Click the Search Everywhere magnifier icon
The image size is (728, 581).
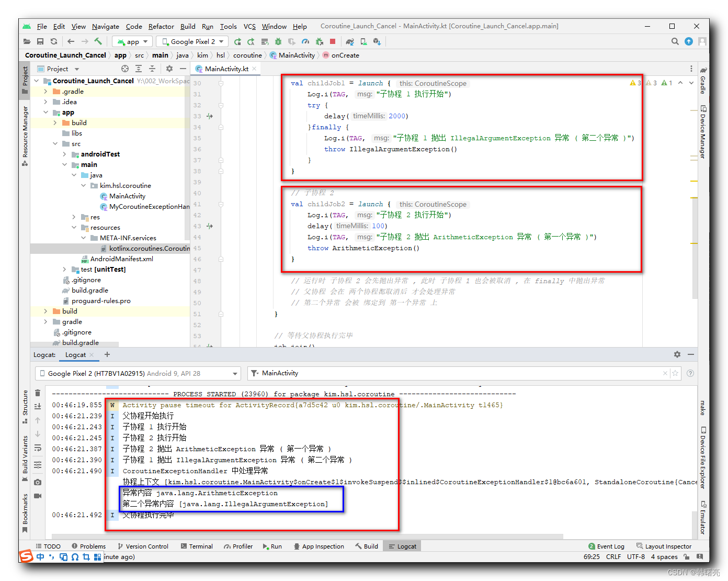coord(675,41)
